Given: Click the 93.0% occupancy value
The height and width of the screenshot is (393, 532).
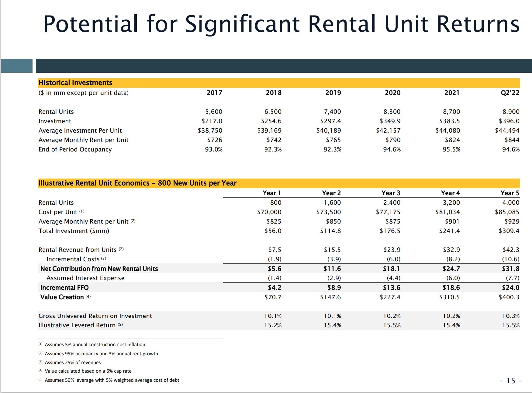Looking at the screenshot, I should pyautogui.click(x=214, y=149).
